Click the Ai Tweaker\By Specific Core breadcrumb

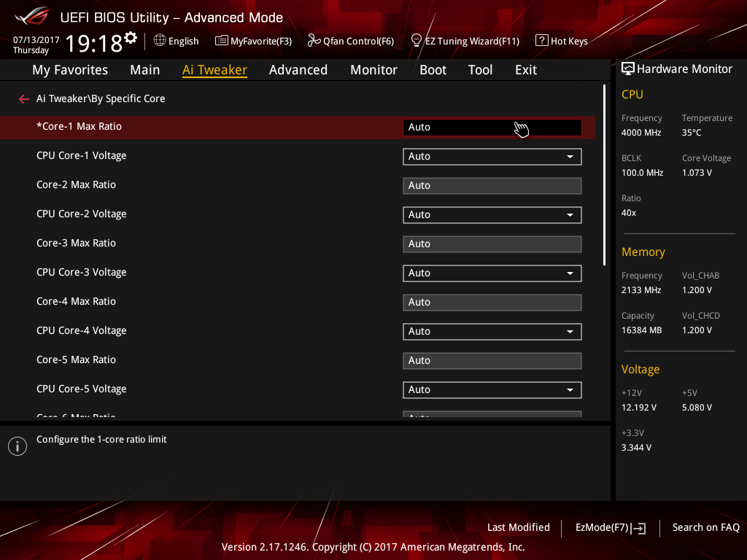coord(101,98)
